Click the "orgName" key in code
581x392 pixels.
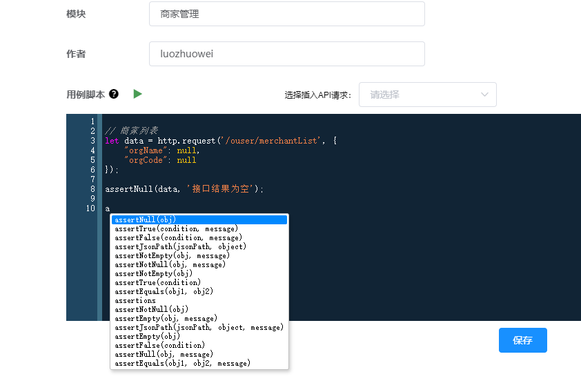146,150
